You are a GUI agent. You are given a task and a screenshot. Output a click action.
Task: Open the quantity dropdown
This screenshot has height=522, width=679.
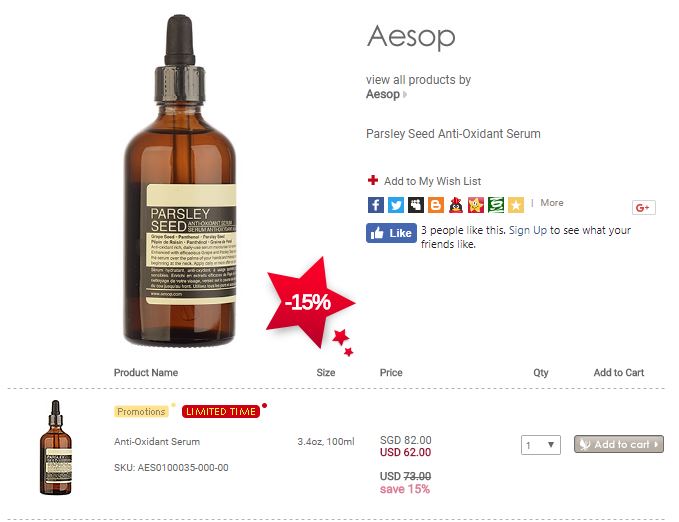[x=540, y=444]
